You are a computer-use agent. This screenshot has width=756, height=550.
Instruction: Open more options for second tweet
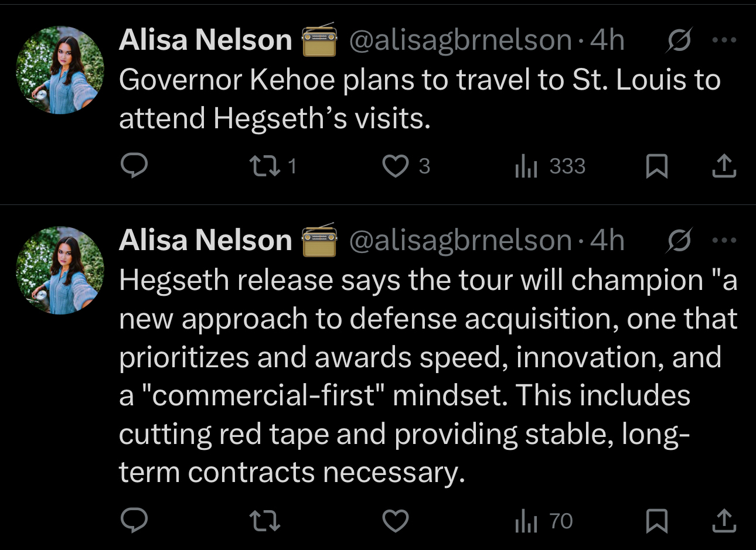pos(724,241)
